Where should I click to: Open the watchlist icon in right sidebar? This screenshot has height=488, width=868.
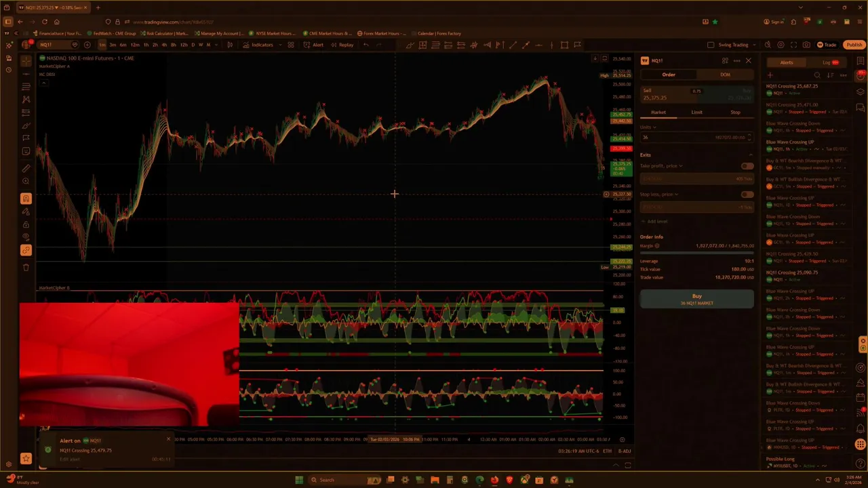pyautogui.click(x=861, y=61)
